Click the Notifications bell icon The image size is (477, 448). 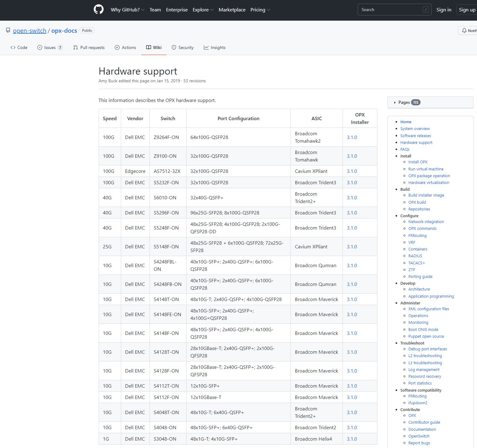(464, 31)
